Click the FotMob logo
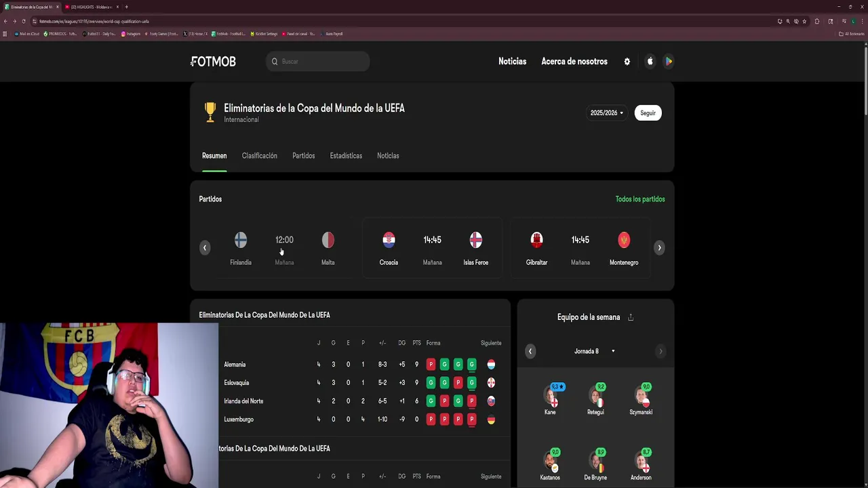 [213, 62]
